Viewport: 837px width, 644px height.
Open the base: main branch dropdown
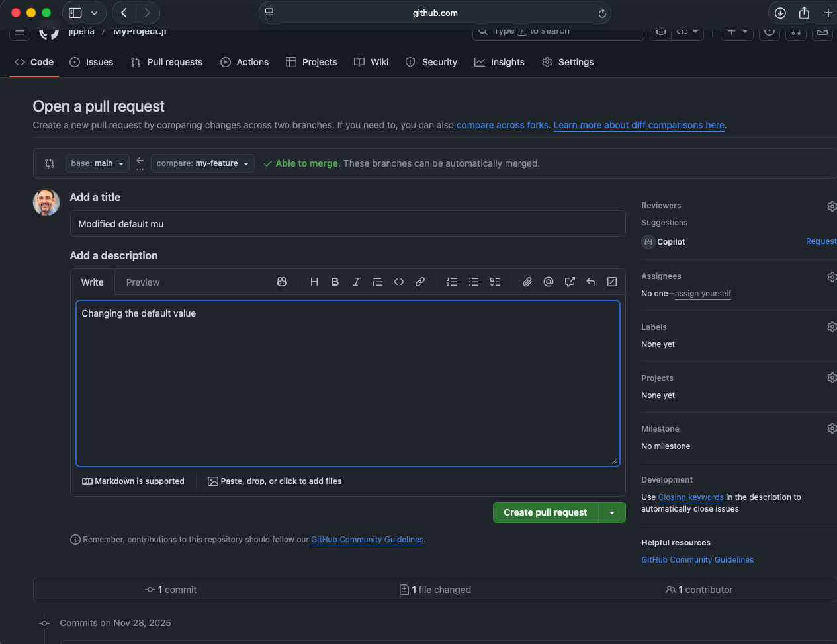(97, 163)
